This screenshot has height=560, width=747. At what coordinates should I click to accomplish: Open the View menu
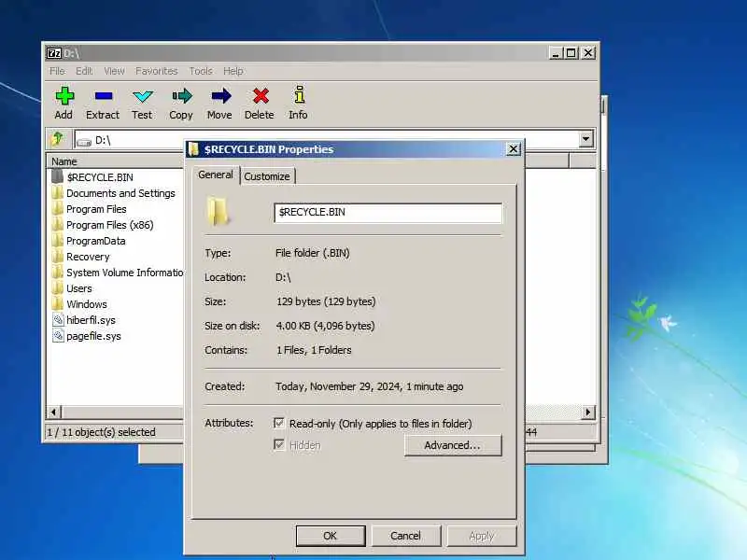(114, 71)
